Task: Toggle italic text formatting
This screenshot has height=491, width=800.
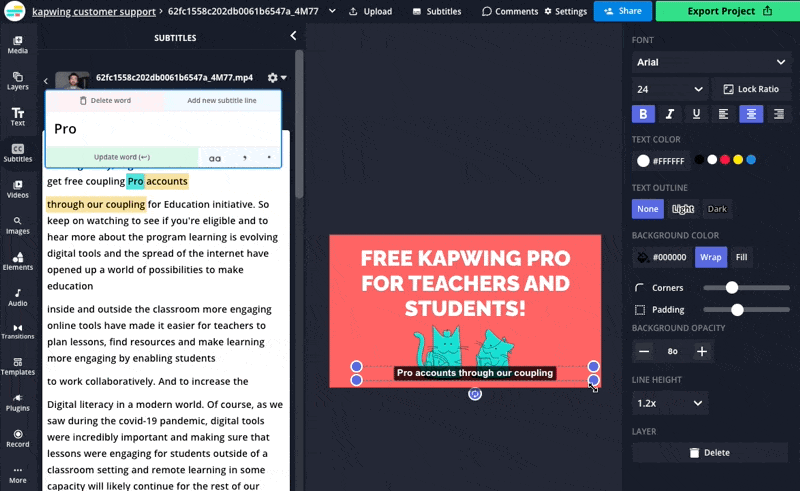Action: [x=670, y=114]
